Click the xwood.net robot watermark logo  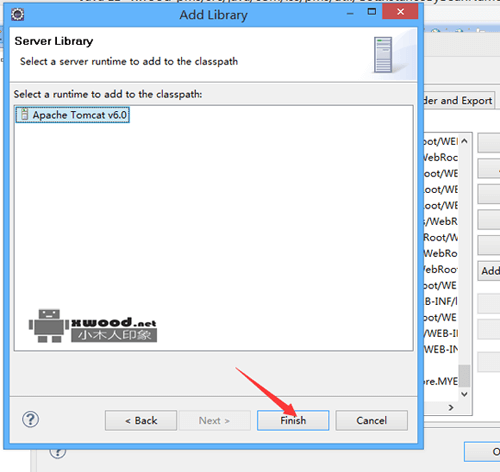click(x=93, y=326)
